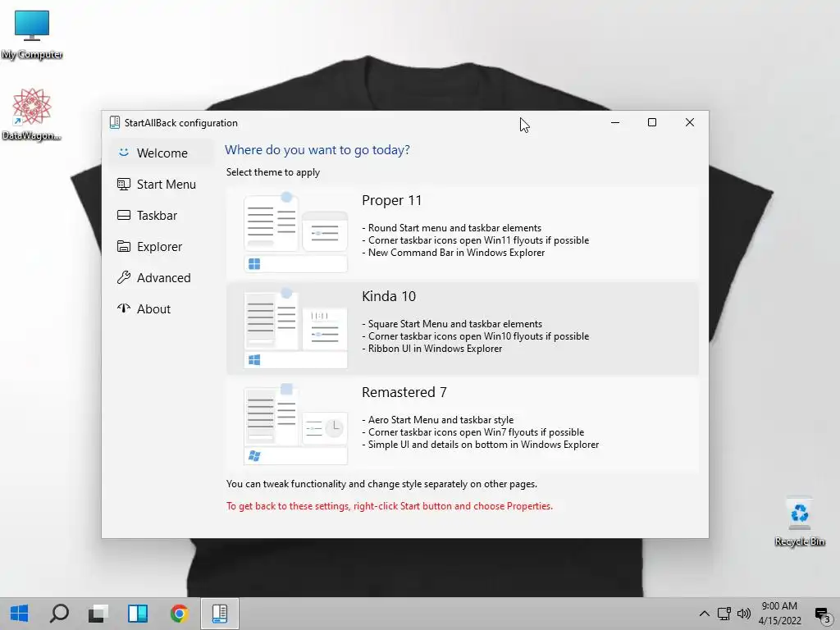Open Task View on the taskbar
The height and width of the screenshot is (630, 840).
coord(98,614)
